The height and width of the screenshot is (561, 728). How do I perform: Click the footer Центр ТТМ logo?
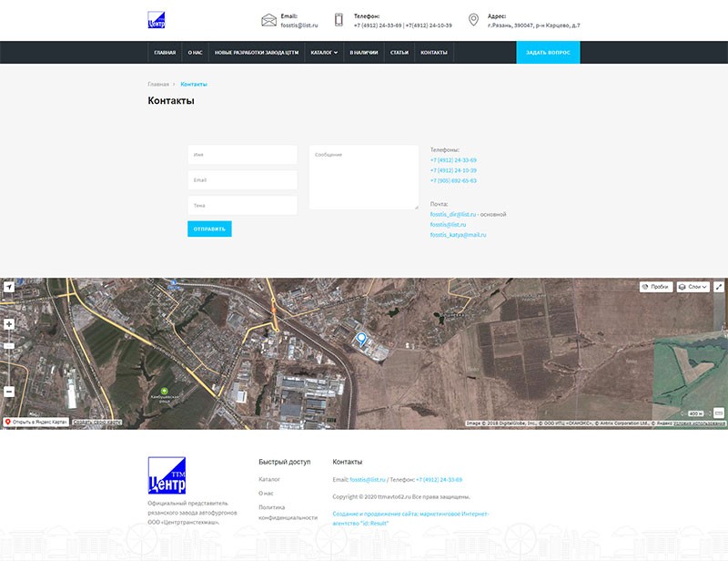(167, 475)
